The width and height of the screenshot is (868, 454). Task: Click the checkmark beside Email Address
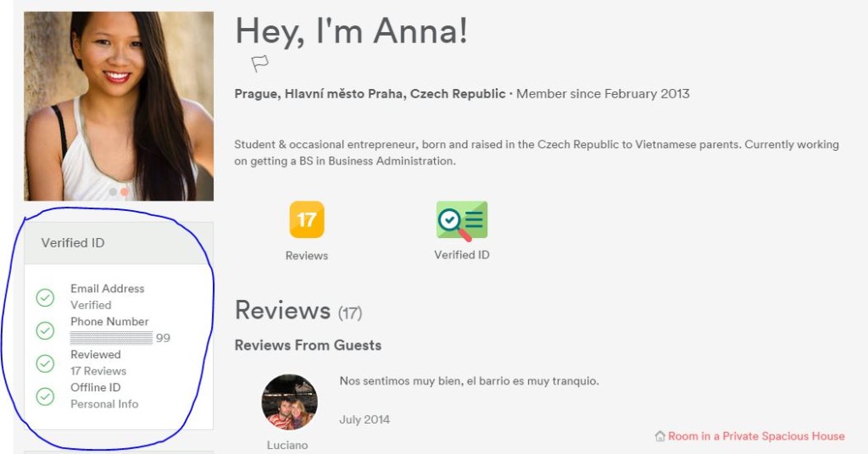coord(46,297)
